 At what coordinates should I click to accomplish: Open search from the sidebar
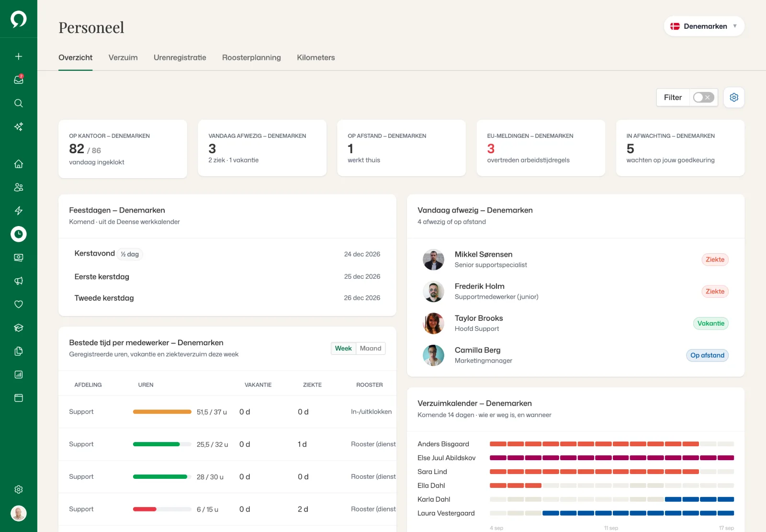[x=19, y=103]
